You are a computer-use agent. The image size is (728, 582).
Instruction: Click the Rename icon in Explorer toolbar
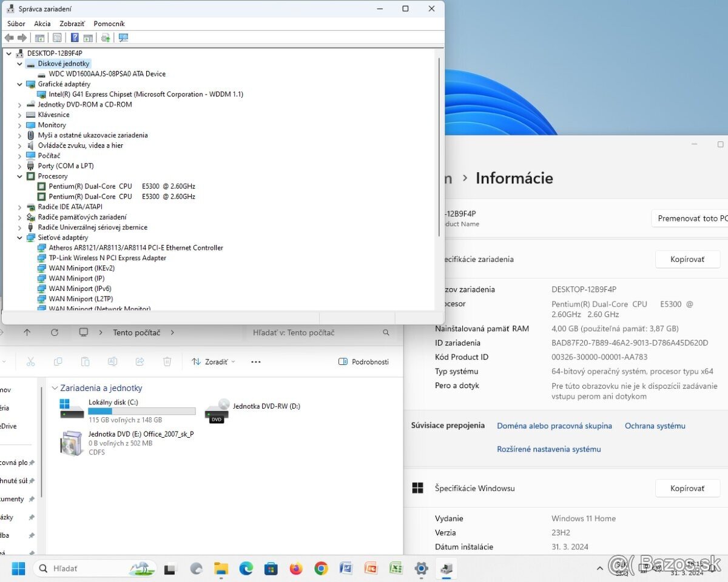112,361
